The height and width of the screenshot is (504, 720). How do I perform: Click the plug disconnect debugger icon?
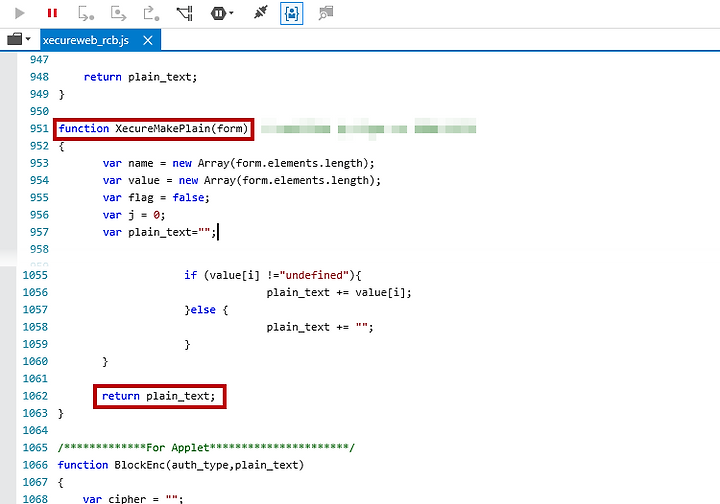click(260, 13)
